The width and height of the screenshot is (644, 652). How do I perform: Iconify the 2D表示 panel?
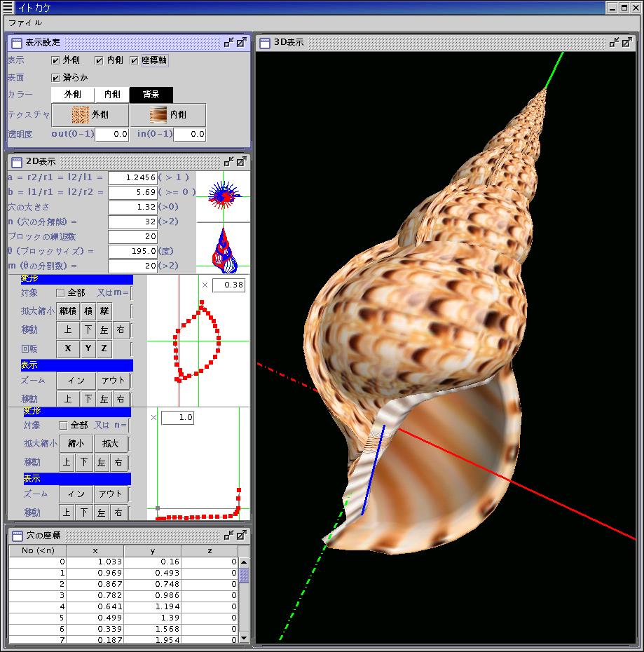(x=228, y=161)
